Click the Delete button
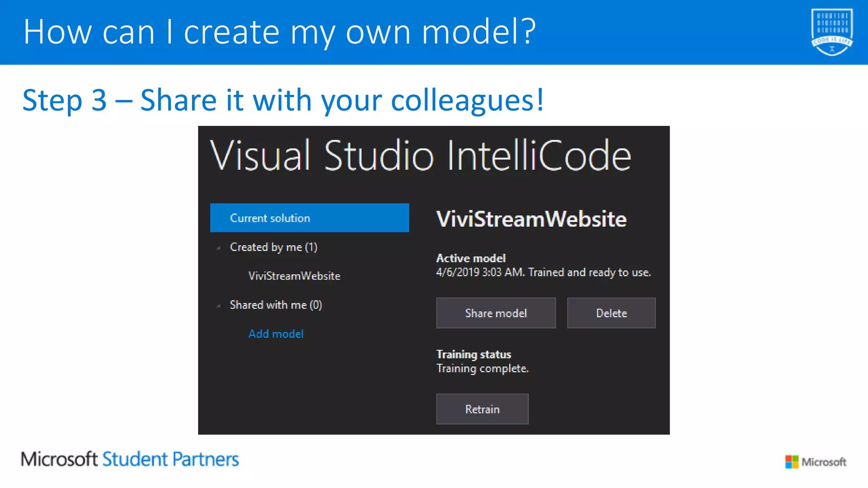868x488 pixels. click(611, 313)
